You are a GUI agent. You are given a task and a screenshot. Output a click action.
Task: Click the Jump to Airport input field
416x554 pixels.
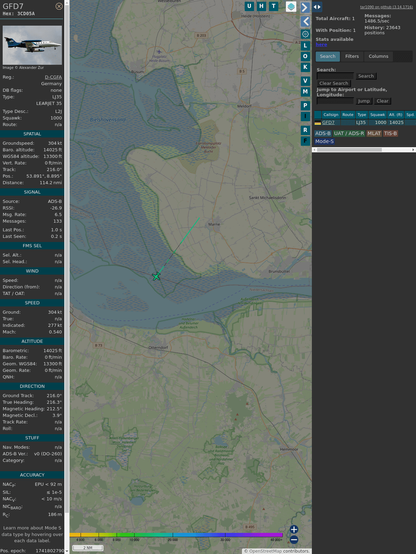coord(335,101)
